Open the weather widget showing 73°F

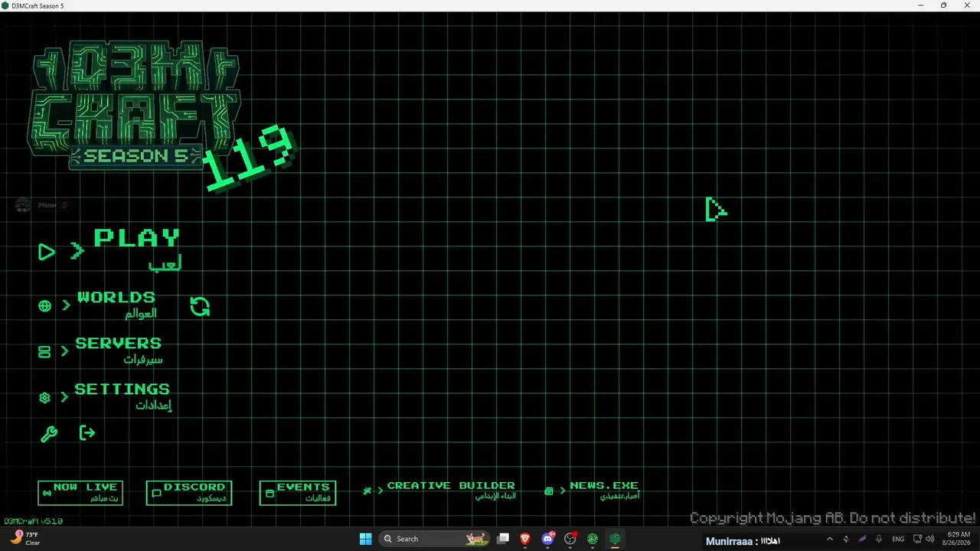(x=25, y=539)
